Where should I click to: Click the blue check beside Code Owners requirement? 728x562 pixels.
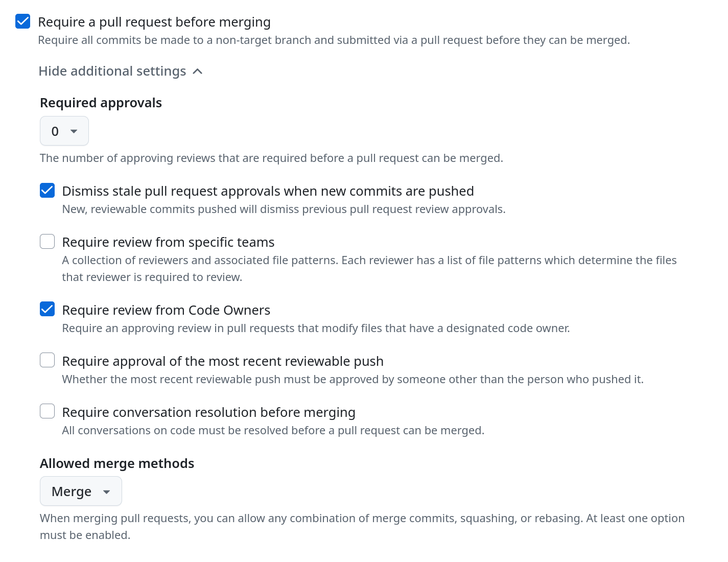point(47,309)
